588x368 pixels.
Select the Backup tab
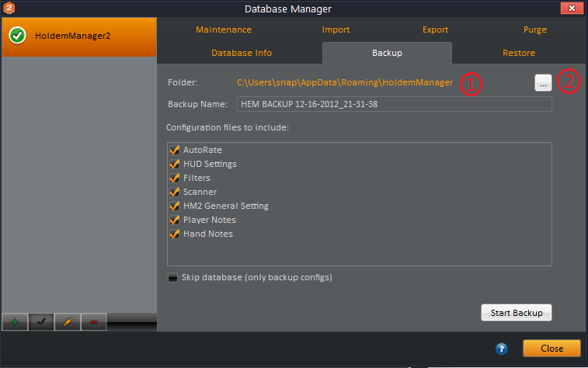pos(387,53)
